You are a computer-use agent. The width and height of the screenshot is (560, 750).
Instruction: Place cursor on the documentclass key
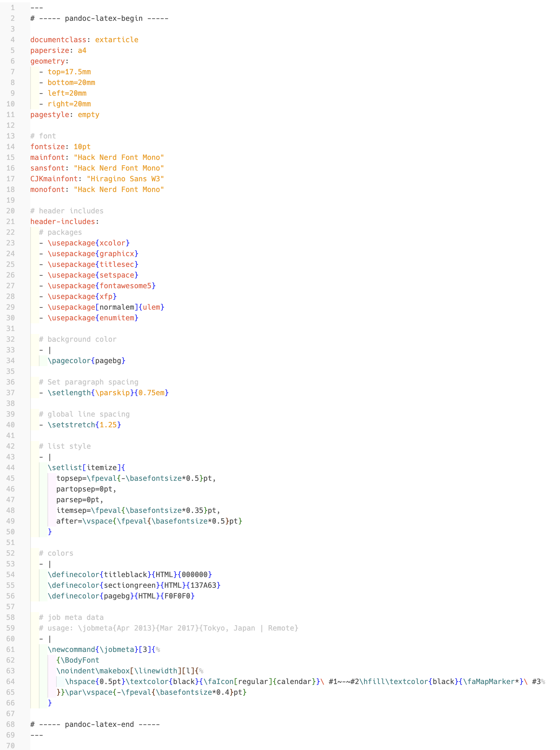(x=58, y=40)
